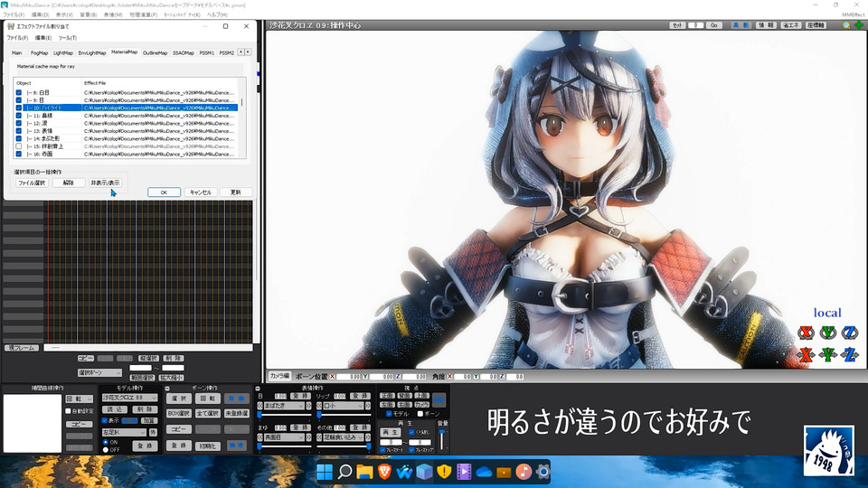Open the 左足IK dropdown
The image size is (868, 488).
124,432
